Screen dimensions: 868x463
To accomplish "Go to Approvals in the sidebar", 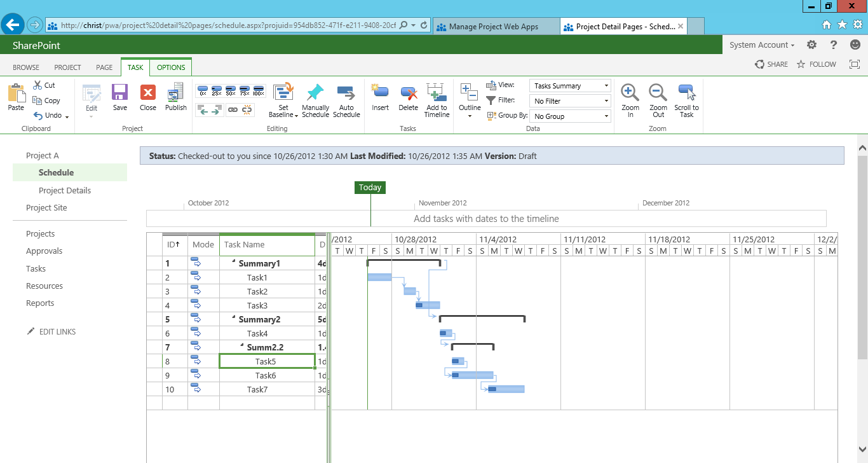I will (44, 251).
